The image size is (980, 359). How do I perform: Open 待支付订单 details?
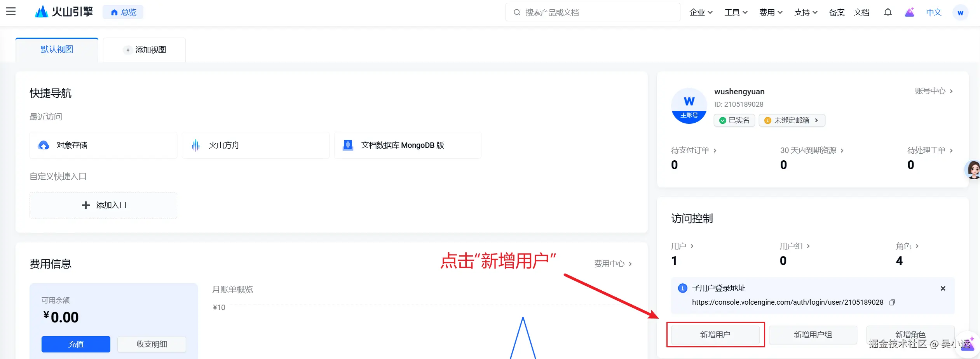(x=694, y=150)
